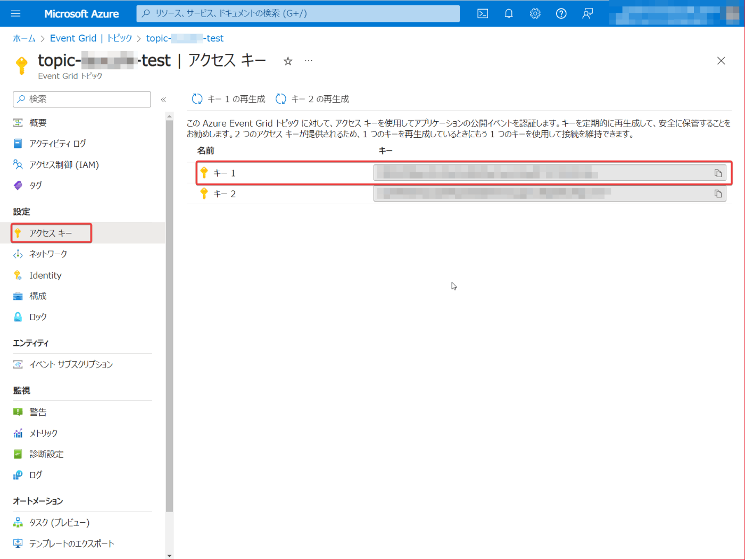Focus the global Azure search bar
The height and width of the screenshot is (560, 745).
[x=298, y=13]
